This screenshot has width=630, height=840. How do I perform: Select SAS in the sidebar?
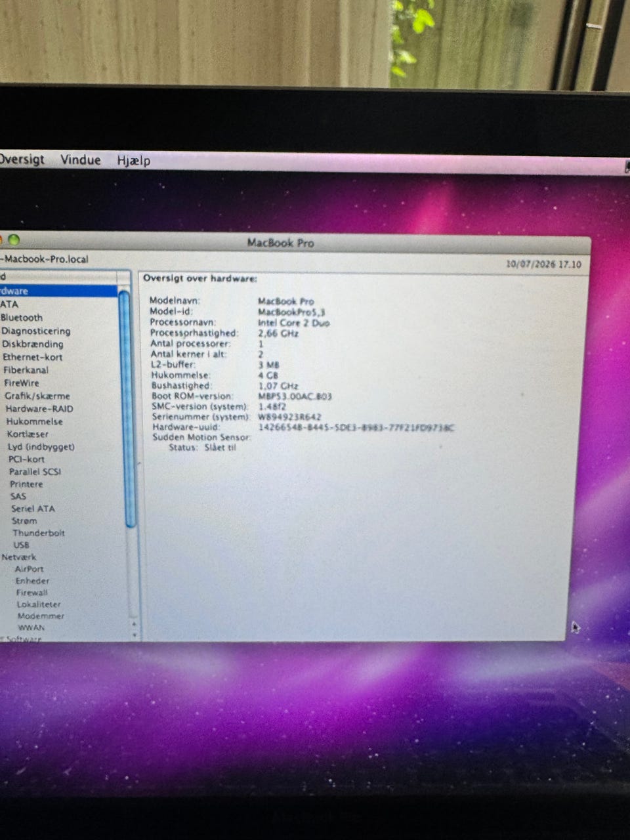[x=18, y=496]
